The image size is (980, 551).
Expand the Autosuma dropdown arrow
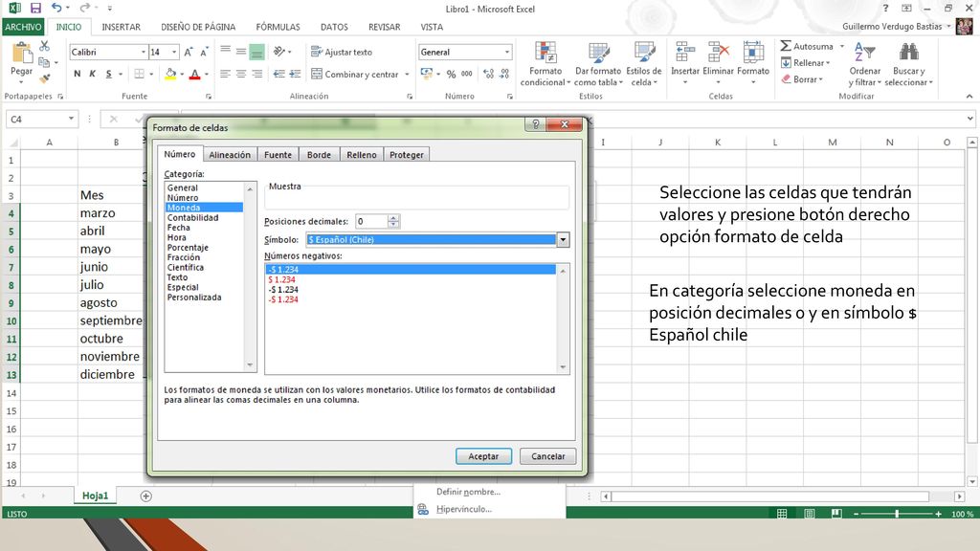pos(842,46)
